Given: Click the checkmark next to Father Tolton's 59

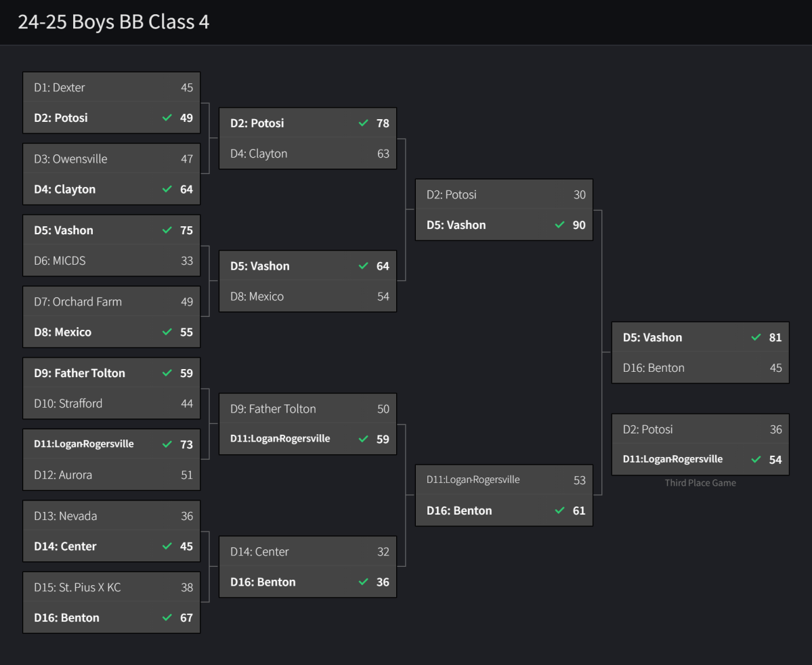Looking at the screenshot, I should [x=167, y=373].
